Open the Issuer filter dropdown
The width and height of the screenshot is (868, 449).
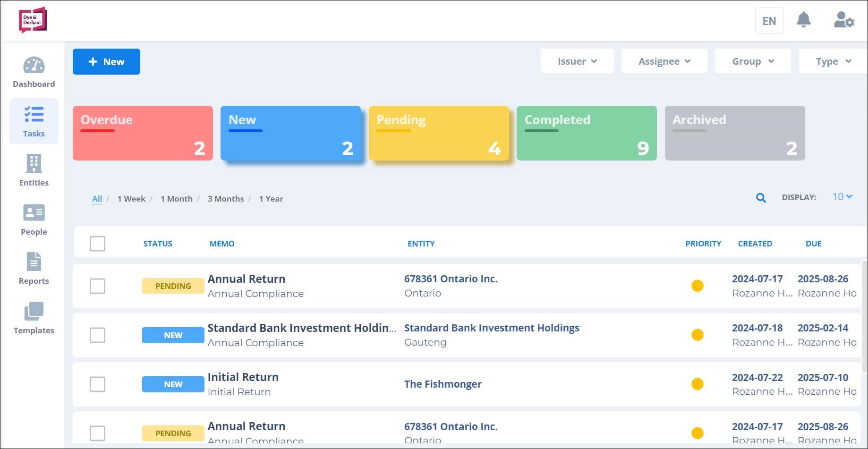coord(577,61)
